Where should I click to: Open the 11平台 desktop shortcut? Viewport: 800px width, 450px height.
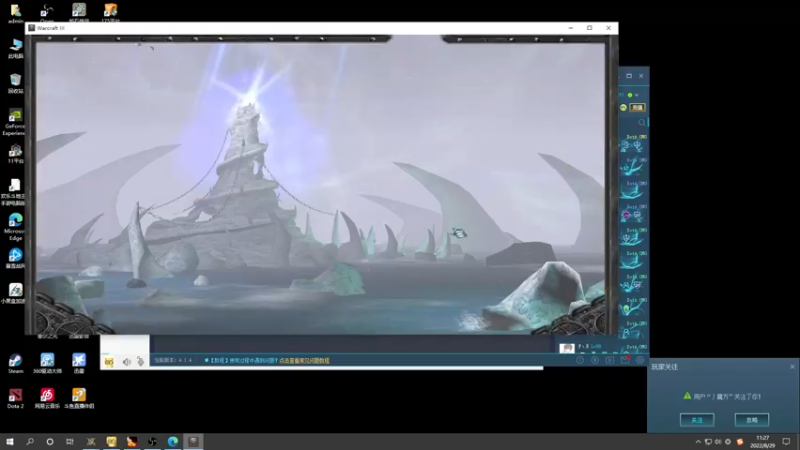click(15, 154)
